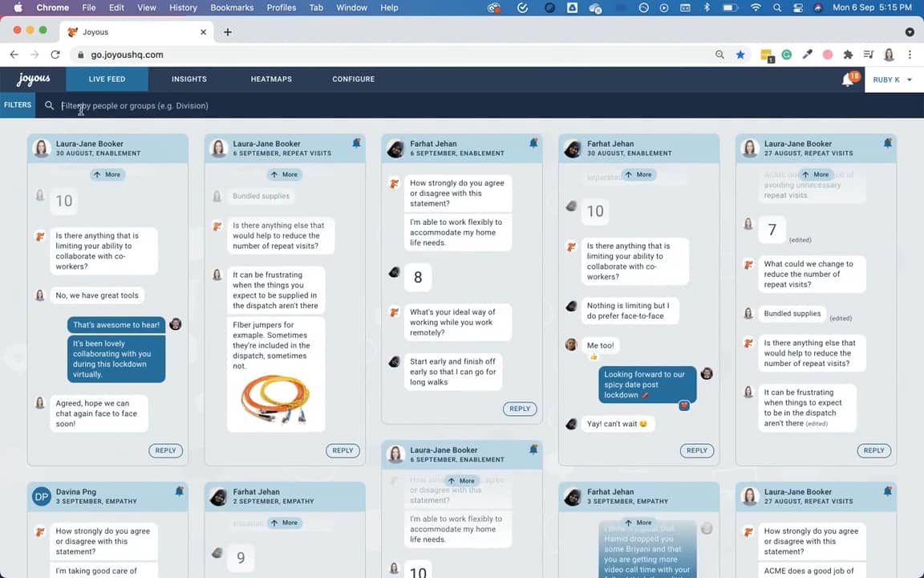Reload the page
This screenshot has height=578, width=924.
[55, 55]
